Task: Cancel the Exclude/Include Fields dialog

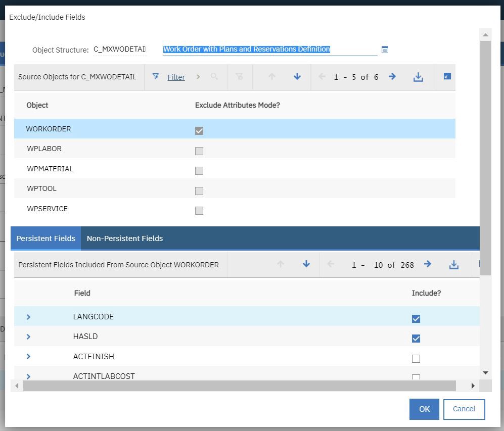Action: point(464,409)
